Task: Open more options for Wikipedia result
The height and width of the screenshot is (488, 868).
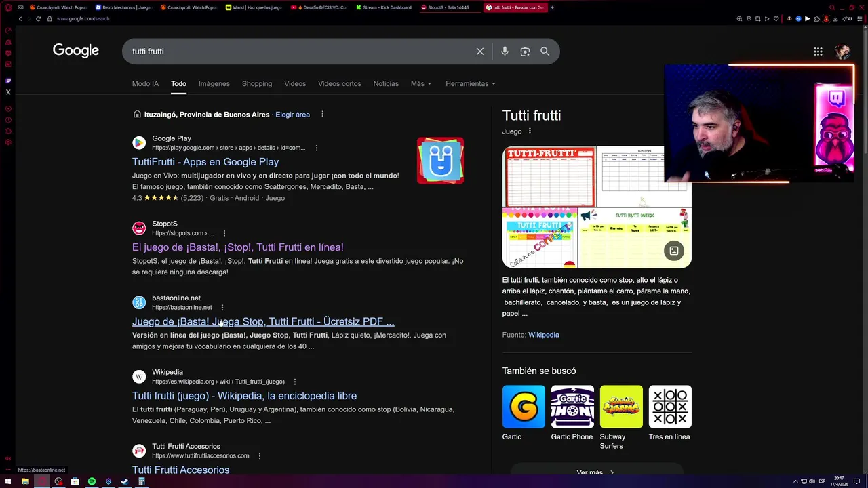Action: 294,382
